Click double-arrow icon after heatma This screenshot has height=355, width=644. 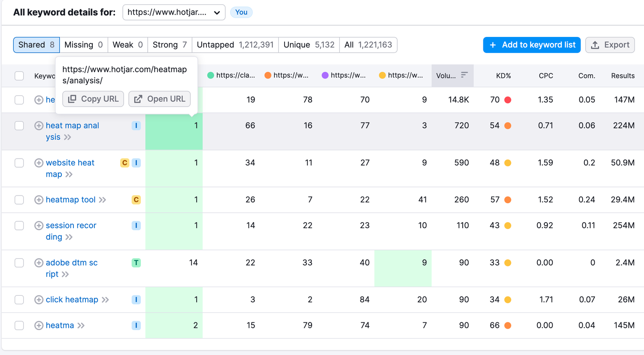[x=81, y=325]
